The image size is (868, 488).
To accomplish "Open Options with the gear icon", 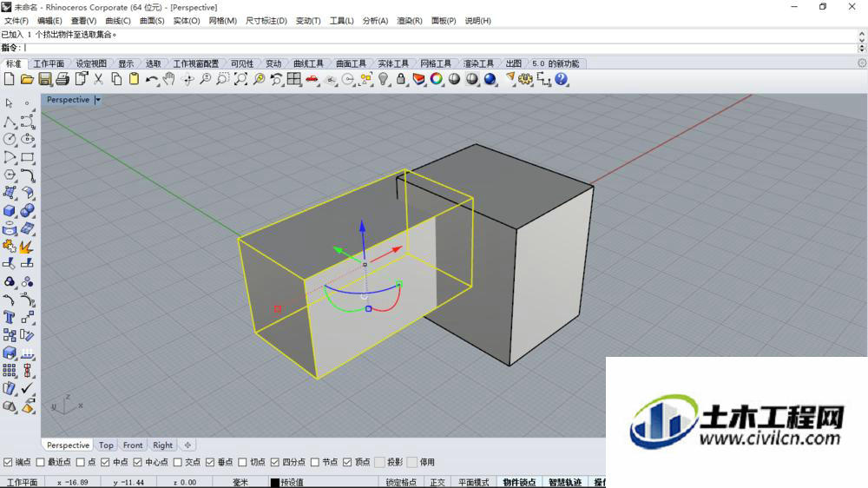I will (x=525, y=79).
